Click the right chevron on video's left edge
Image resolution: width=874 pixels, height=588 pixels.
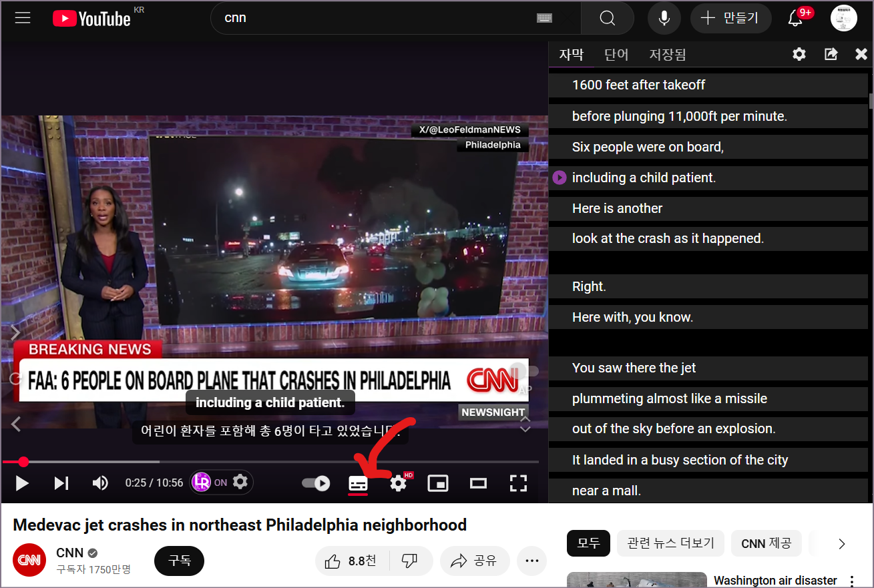click(16, 332)
